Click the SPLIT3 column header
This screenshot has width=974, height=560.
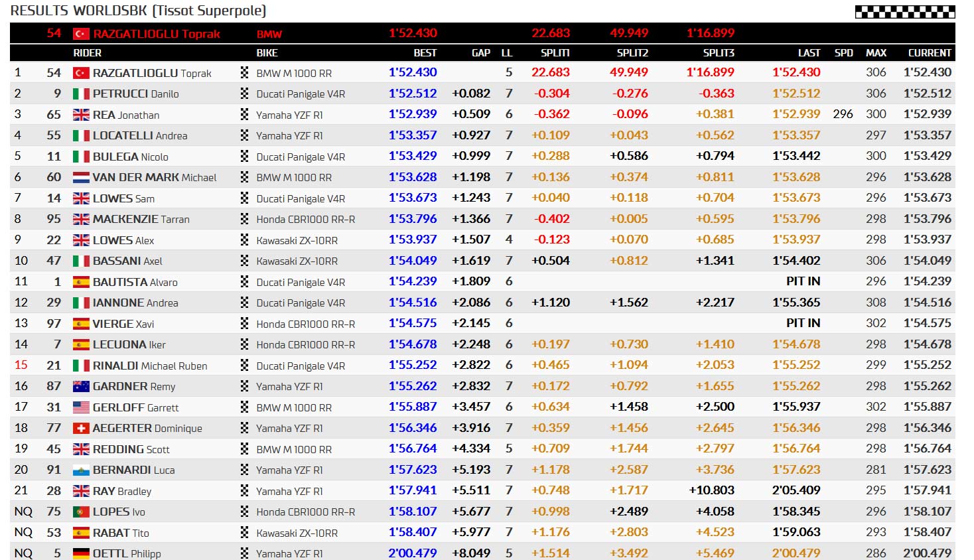click(719, 53)
